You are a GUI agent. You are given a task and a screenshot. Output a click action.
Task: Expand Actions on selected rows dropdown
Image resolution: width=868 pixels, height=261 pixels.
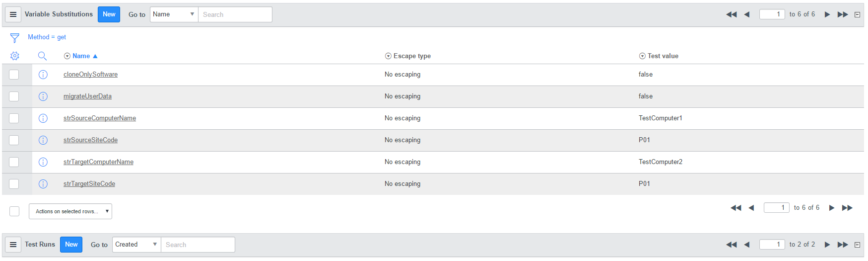(x=70, y=211)
